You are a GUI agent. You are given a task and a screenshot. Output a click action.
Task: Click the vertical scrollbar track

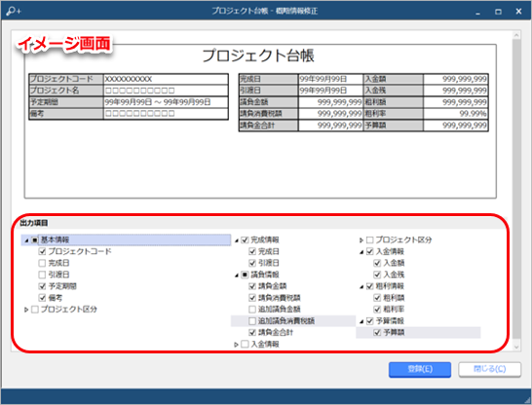[x=516, y=190]
